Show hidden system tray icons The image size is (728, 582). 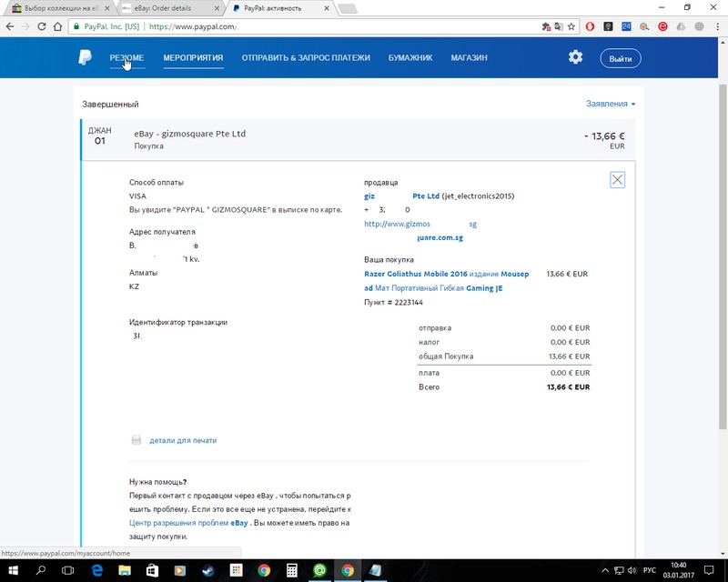pos(605,570)
